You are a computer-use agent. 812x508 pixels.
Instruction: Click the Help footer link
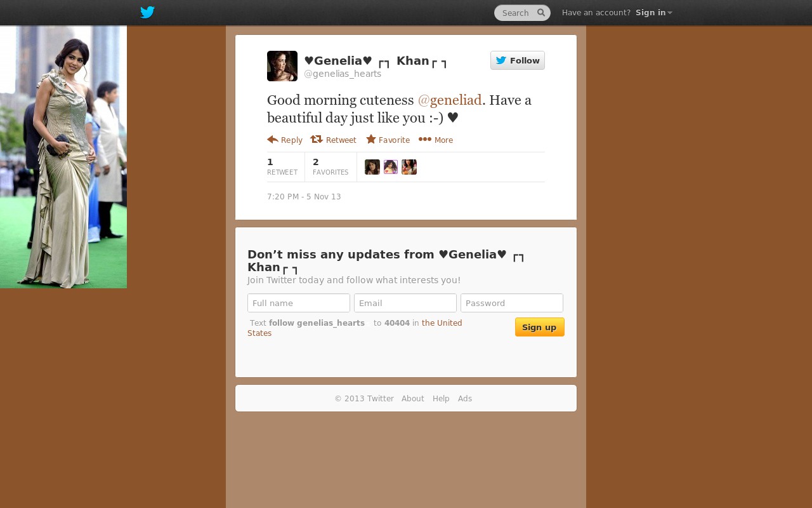(x=441, y=399)
